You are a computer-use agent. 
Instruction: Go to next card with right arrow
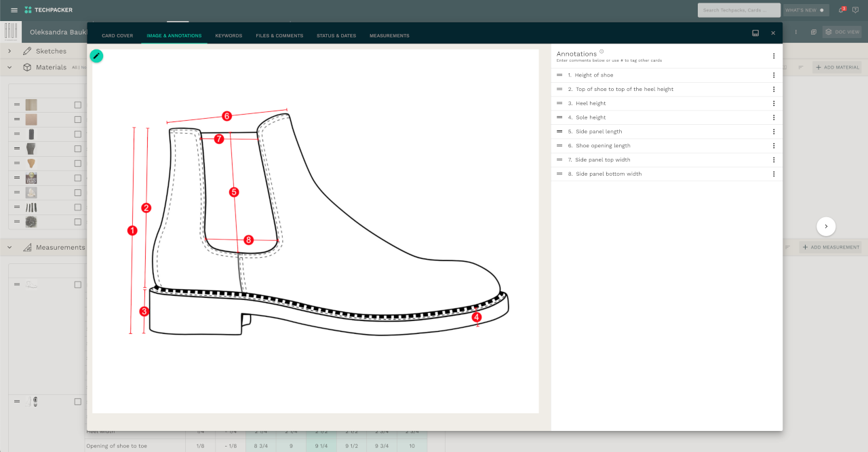point(826,226)
